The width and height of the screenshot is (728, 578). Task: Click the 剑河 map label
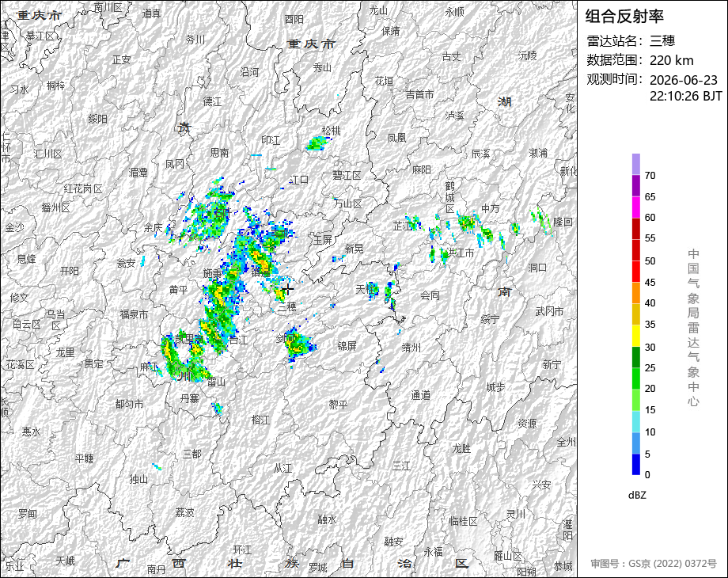tap(285, 338)
